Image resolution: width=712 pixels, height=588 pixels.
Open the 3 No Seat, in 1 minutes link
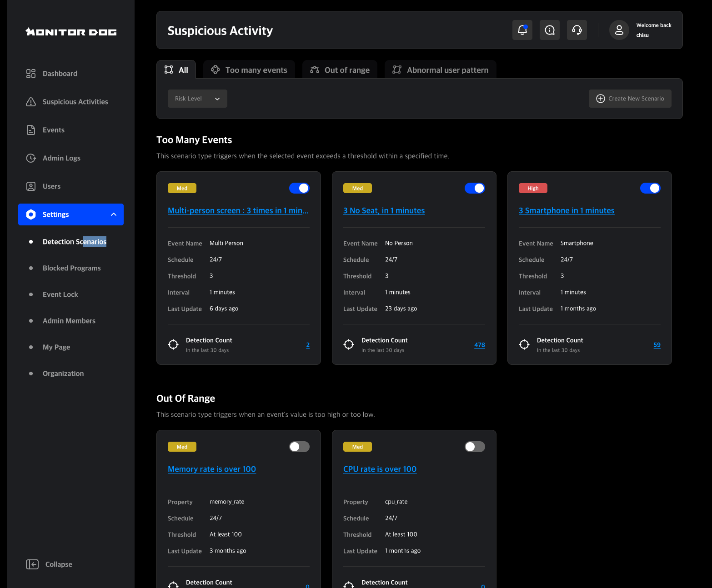click(x=384, y=210)
